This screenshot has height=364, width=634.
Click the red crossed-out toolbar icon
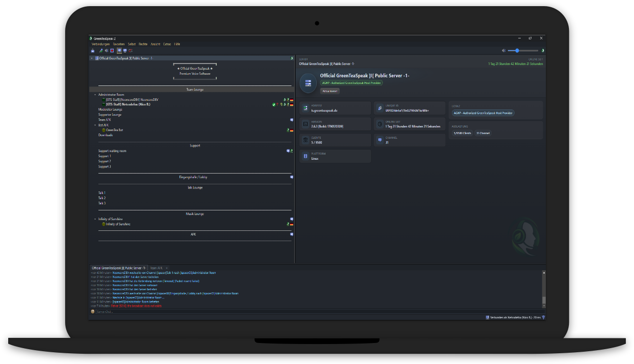[x=131, y=51]
